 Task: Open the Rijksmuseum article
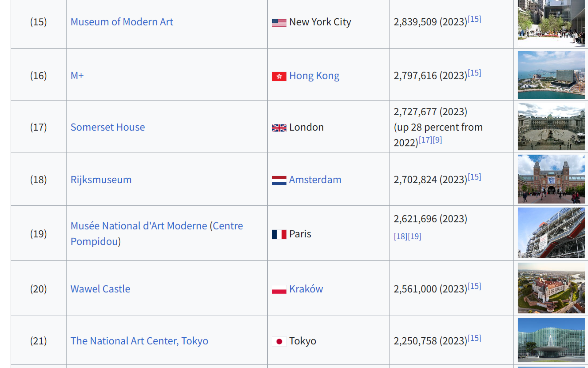pyautogui.click(x=101, y=180)
